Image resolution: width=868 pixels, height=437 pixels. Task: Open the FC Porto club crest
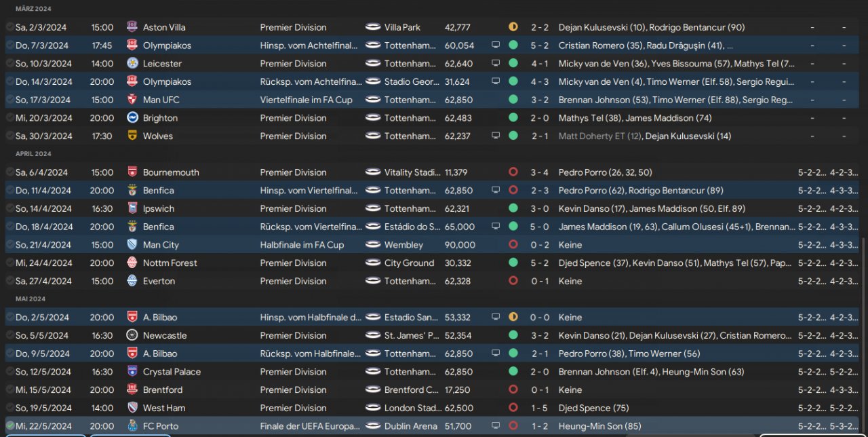coord(132,426)
